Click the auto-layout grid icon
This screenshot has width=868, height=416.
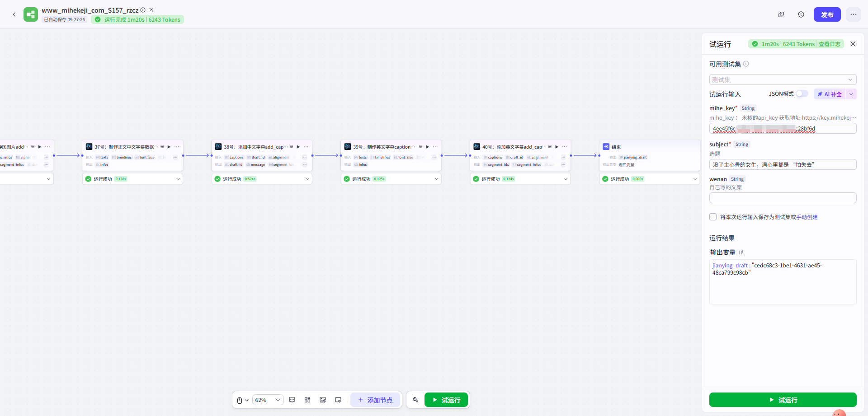tap(307, 400)
